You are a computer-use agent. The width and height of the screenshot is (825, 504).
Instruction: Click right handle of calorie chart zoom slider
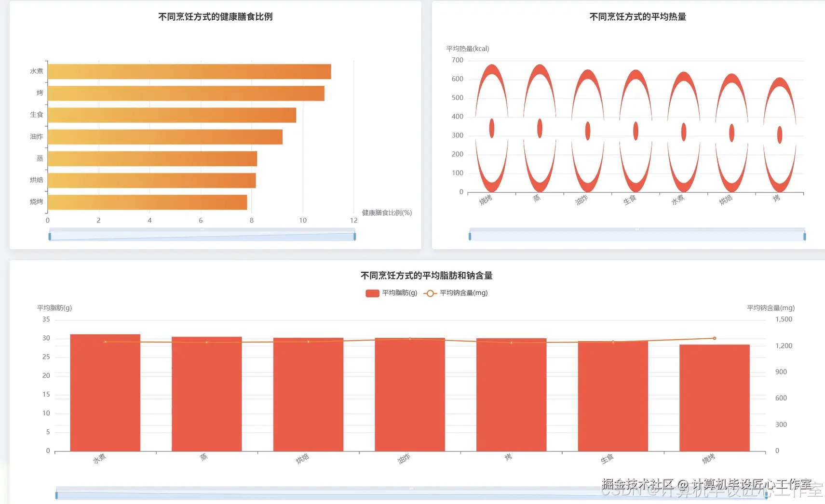804,236
